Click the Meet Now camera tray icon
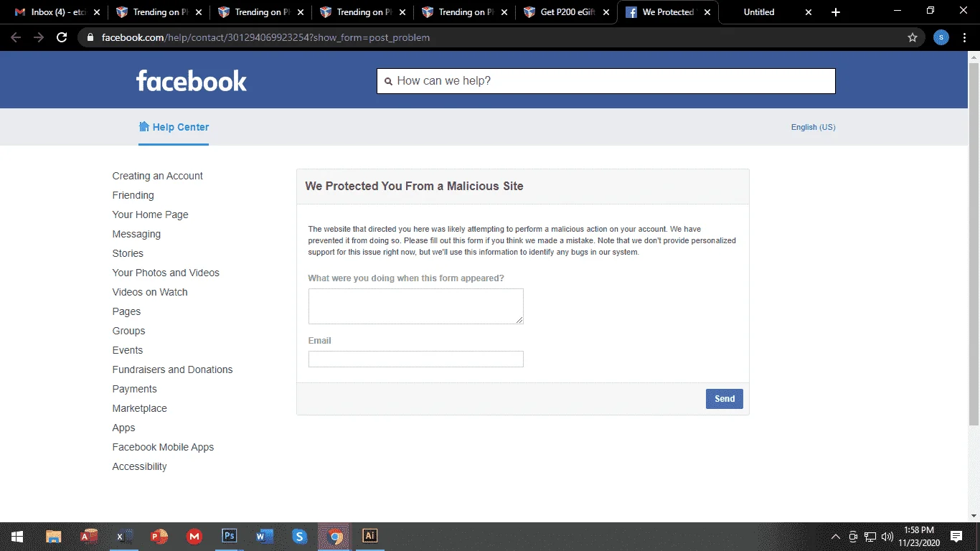 853,537
